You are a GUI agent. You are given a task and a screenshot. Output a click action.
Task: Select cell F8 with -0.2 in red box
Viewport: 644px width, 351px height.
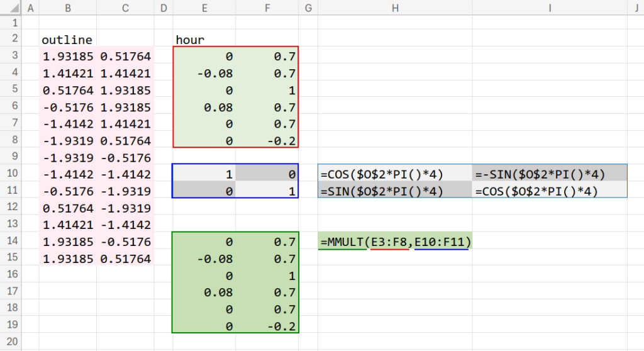[267, 141]
